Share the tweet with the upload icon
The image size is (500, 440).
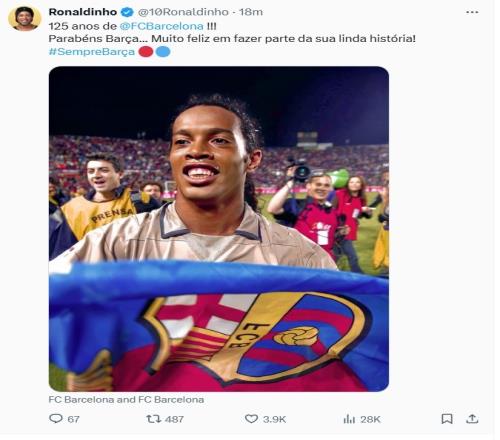[x=472, y=419]
